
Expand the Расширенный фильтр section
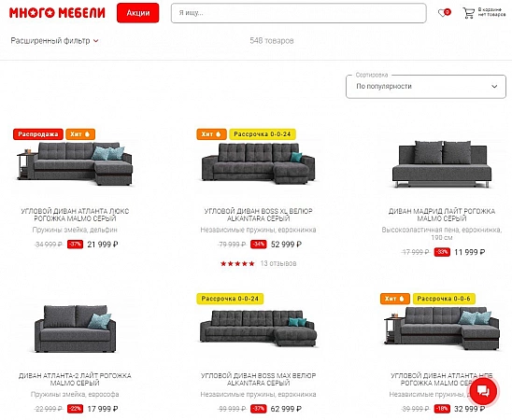coord(54,41)
